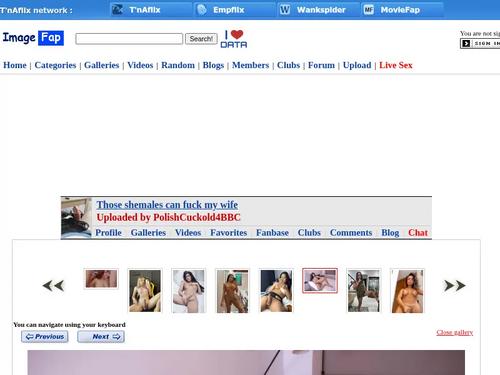
Task: Open the Categories menu item
Action: tap(55, 65)
